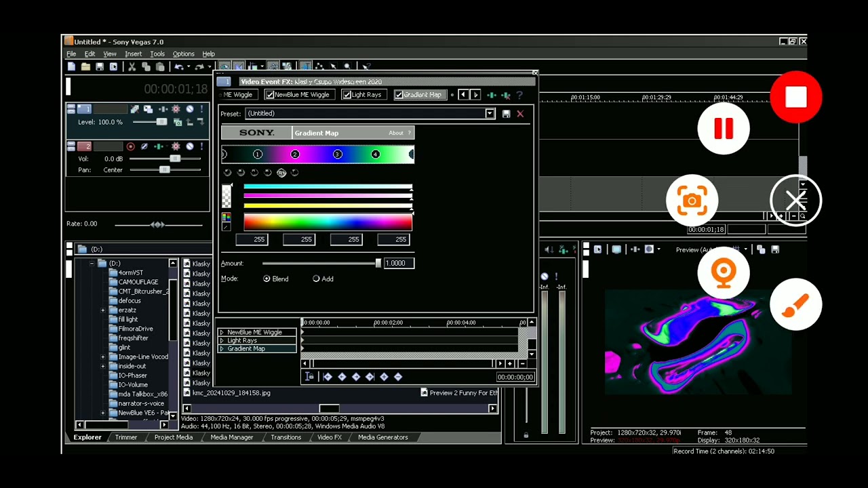Cut selection with the scissors icon
Screen dimensions: 868x488
point(132,66)
